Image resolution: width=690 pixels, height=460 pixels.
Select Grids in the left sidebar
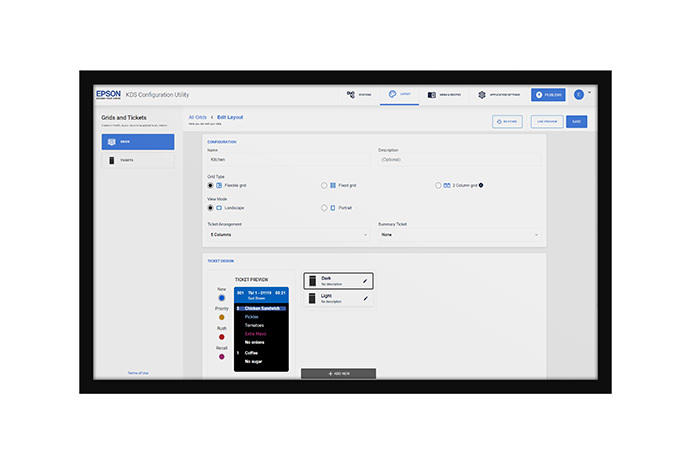(x=138, y=142)
